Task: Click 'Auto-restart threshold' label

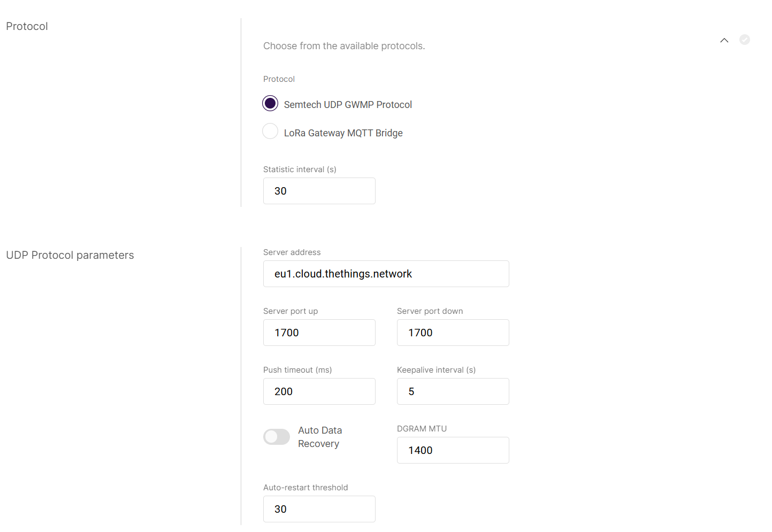Action: pyautogui.click(x=305, y=488)
